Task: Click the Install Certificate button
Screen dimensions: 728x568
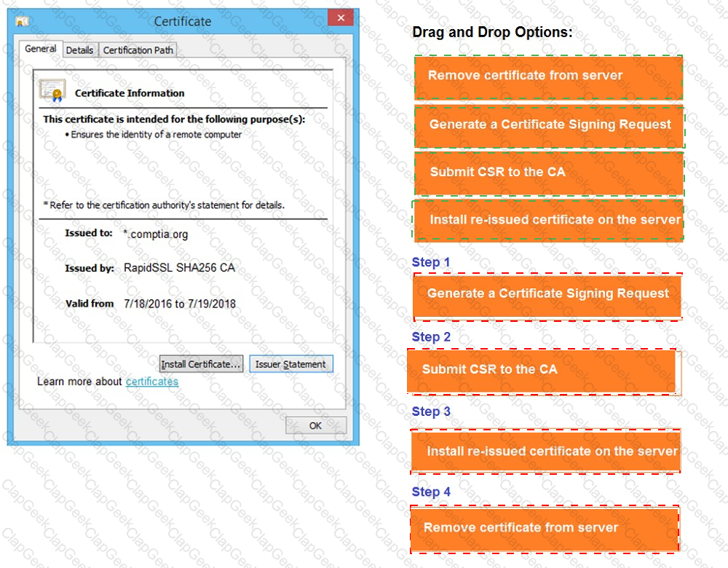Action: click(201, 364)
